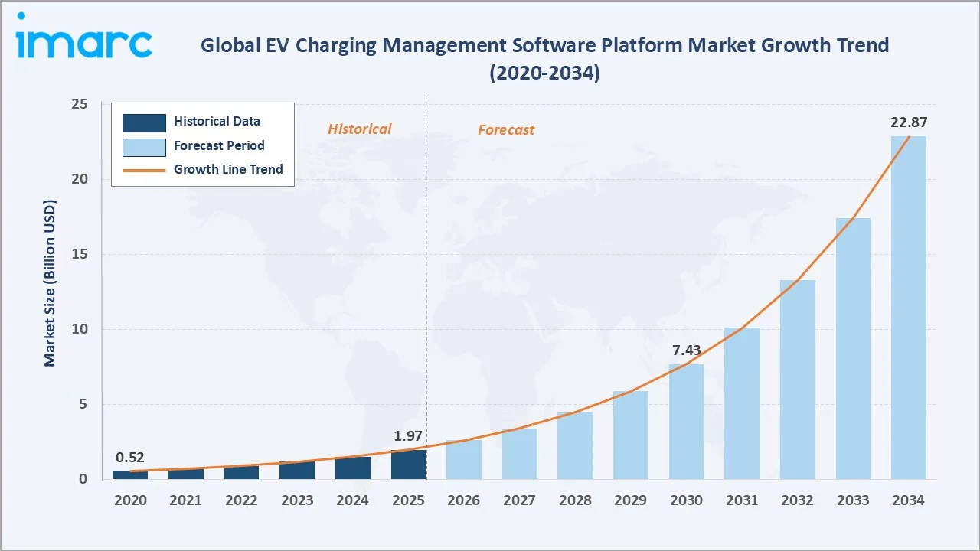Click the 2024 bar

[x=353, y=468]
